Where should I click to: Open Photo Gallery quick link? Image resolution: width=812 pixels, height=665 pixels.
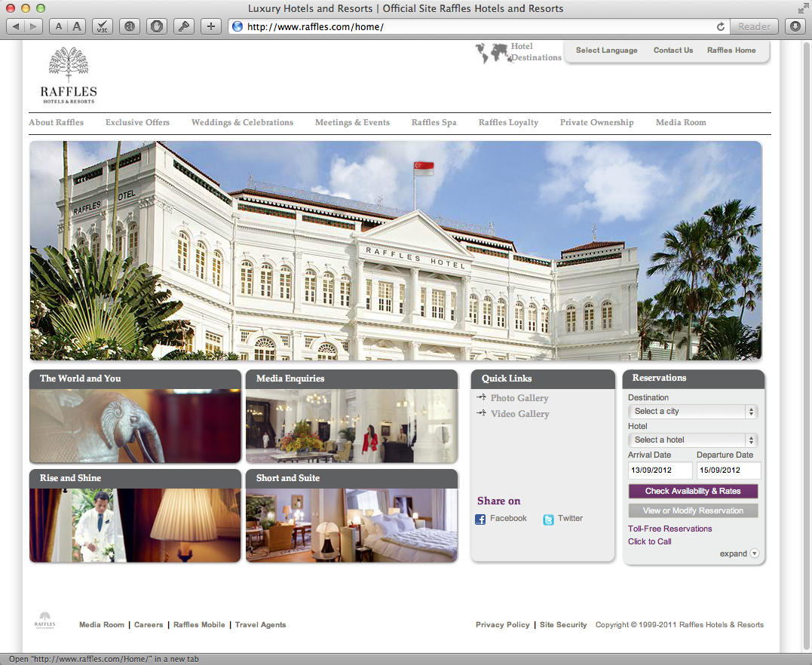[x=519, y=398]
